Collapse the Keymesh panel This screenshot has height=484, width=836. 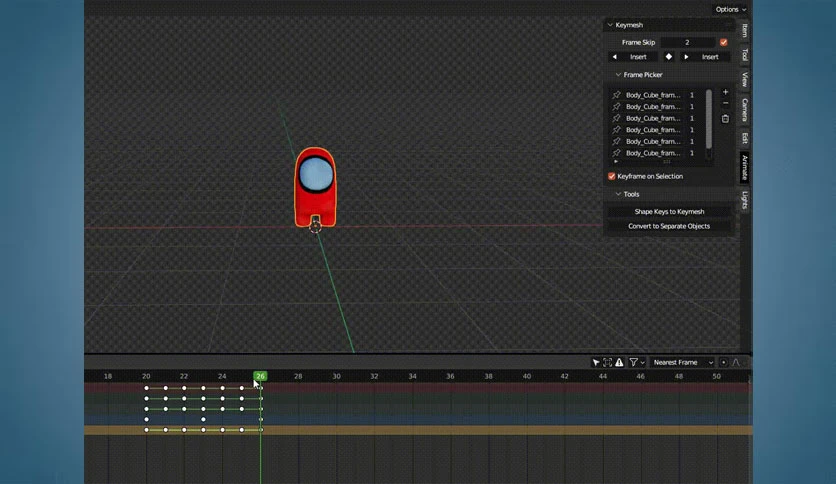tap(610, 25)
